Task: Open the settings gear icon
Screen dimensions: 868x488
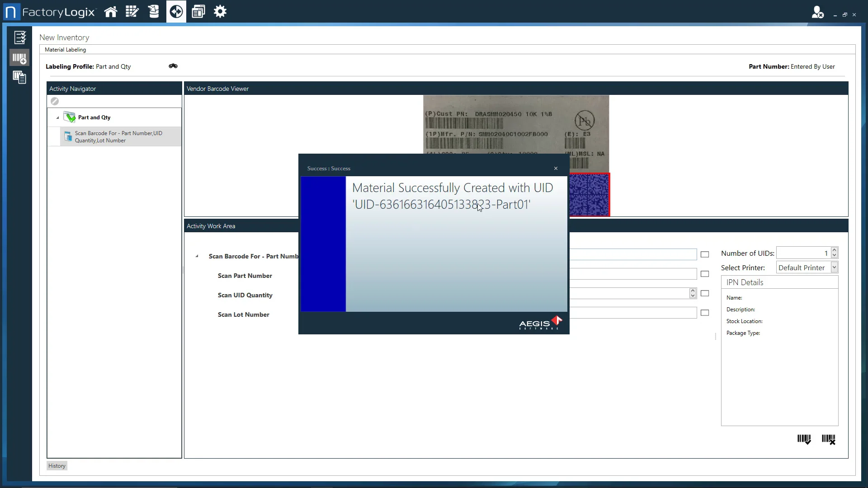Action: click(220, 12)
